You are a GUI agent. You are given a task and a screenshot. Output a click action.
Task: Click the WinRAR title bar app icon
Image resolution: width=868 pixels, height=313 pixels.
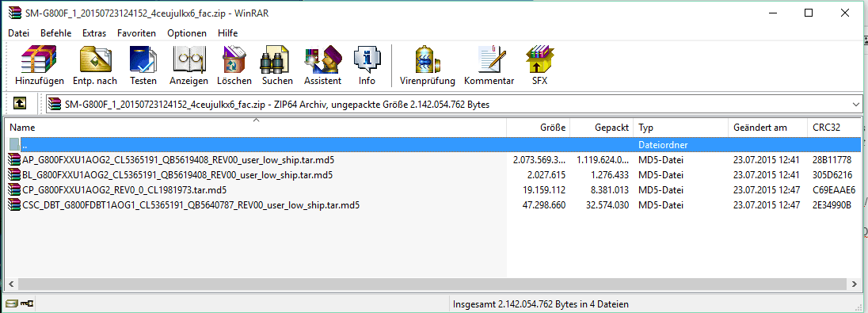pos(16,13)
